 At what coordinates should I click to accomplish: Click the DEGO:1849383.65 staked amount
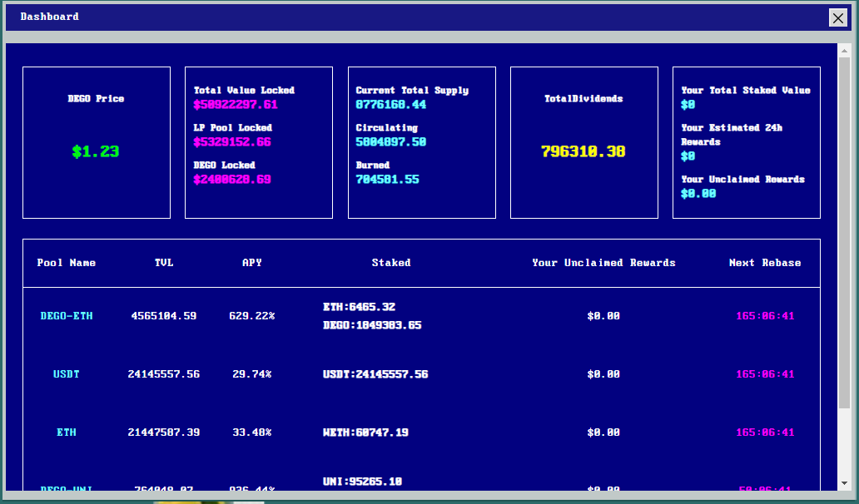click(373, 325)
